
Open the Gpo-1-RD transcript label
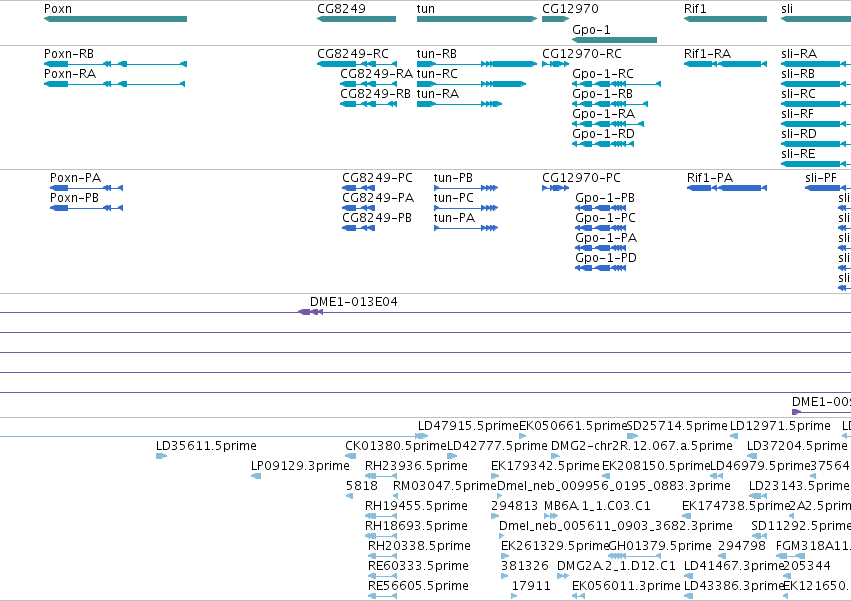pyautogui.click(x=604, y=134)
